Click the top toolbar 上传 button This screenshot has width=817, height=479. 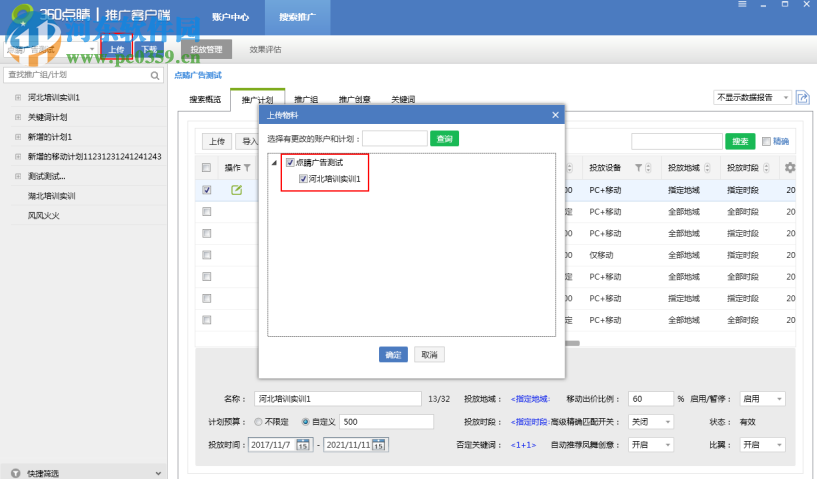click(116, 49)
